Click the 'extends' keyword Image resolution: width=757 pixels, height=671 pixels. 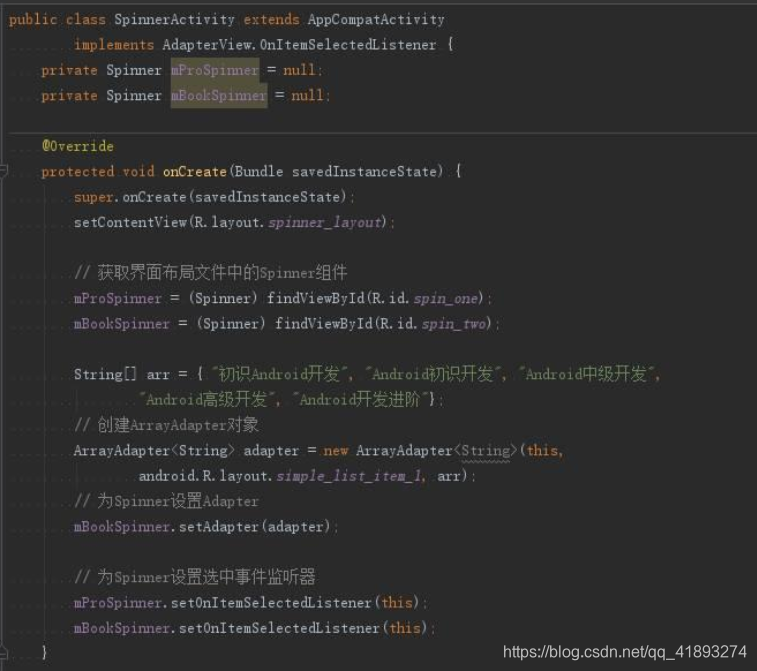pyautogui.click(x=271, y=20)
